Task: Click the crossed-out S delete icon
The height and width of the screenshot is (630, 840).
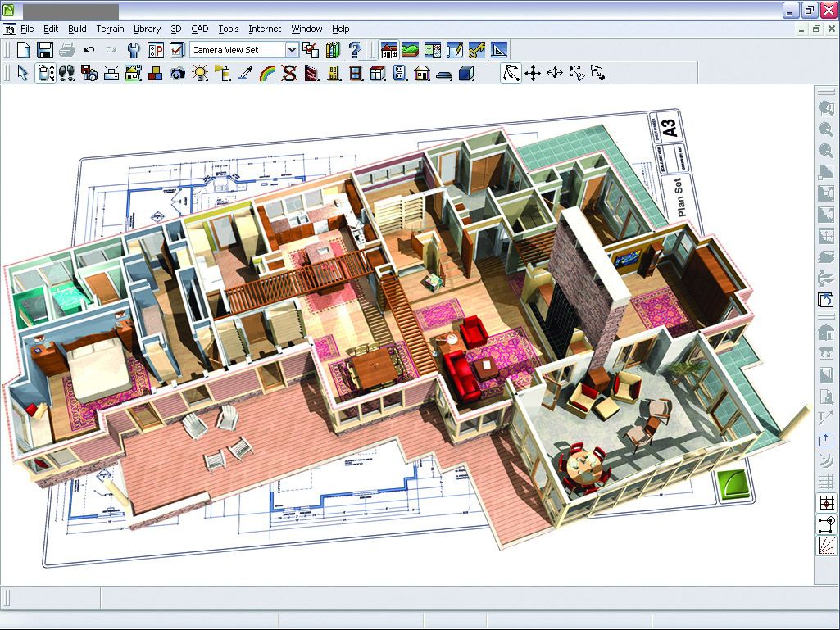Action: coord(289,73)
